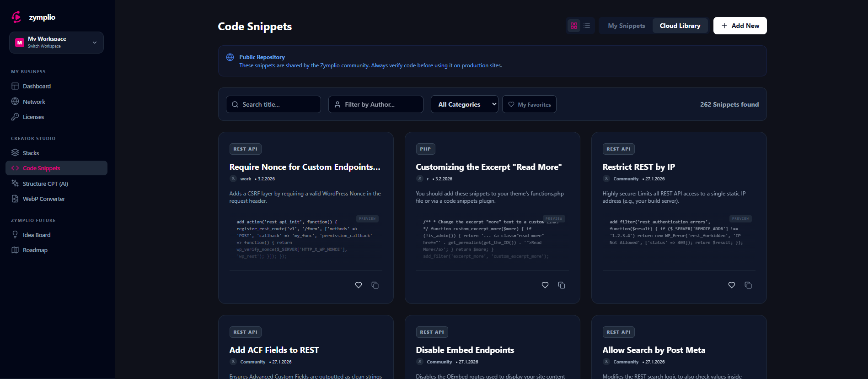Copy the Restrict REST by IP snippet
This screenshot has height=379, width=868.
click(x=748, y=285)
